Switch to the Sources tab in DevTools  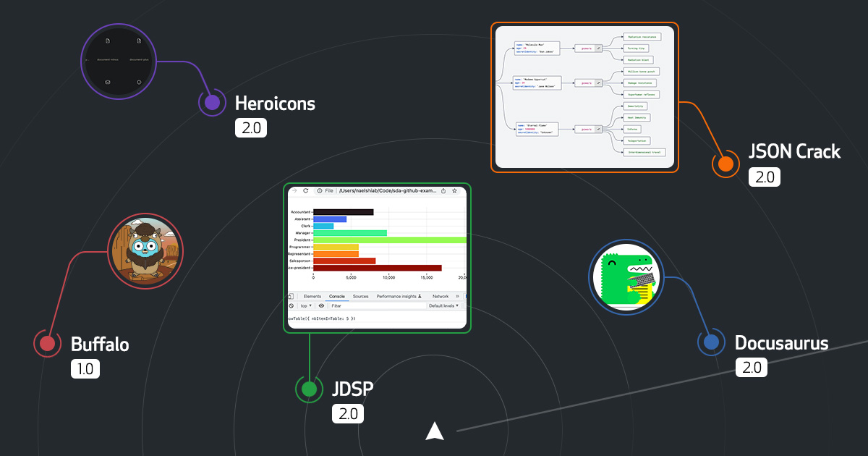coord(360,296)
